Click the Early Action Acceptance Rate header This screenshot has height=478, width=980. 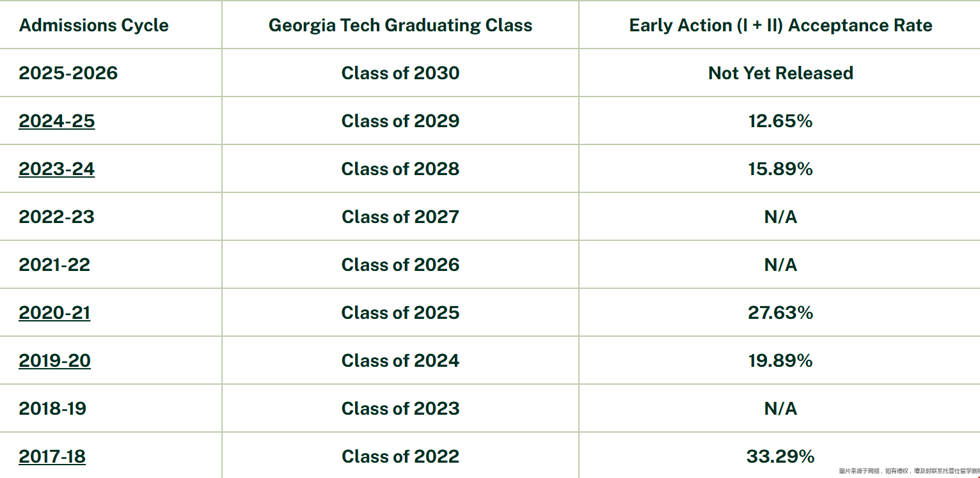pyautogui.click(x=780, y=26)
